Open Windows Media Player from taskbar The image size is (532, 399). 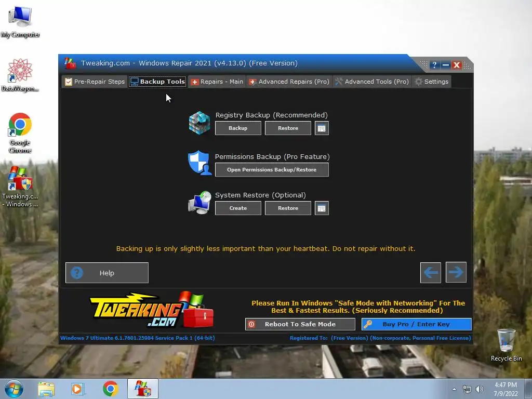(x=78, y=389)
